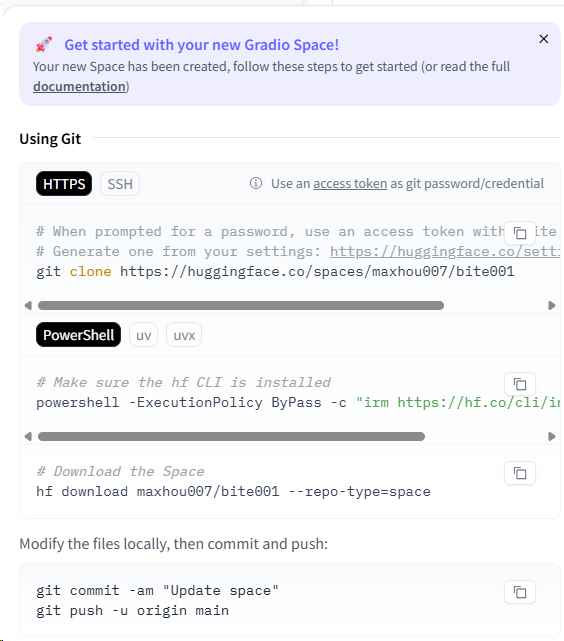564x641 pixels.
Task: Open the documentation link
Action: pyautogui.click(x=79, y=87)
